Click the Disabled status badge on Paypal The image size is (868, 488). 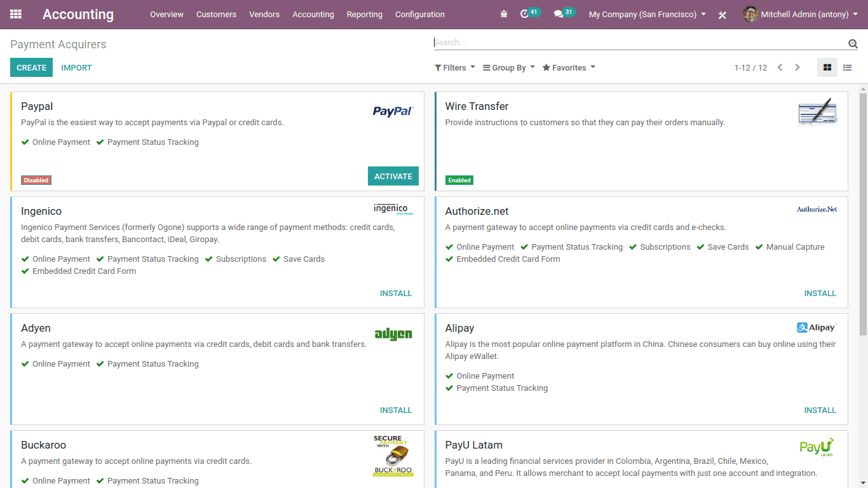pos(36,180)
